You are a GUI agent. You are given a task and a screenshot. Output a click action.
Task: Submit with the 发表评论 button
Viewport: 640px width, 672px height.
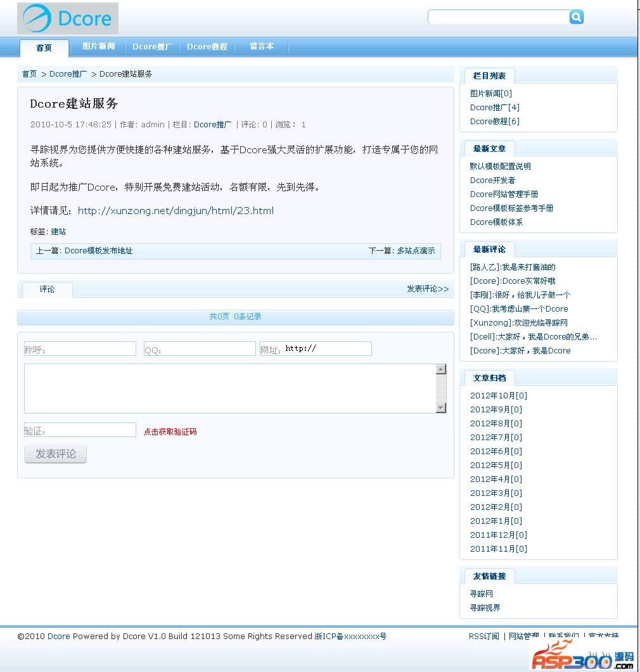pos(56,454)
